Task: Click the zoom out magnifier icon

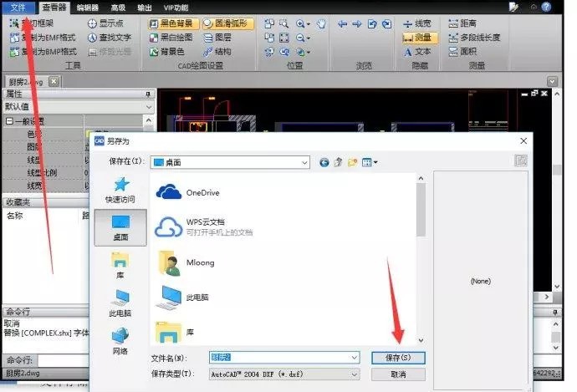Action: pos(300,38)
